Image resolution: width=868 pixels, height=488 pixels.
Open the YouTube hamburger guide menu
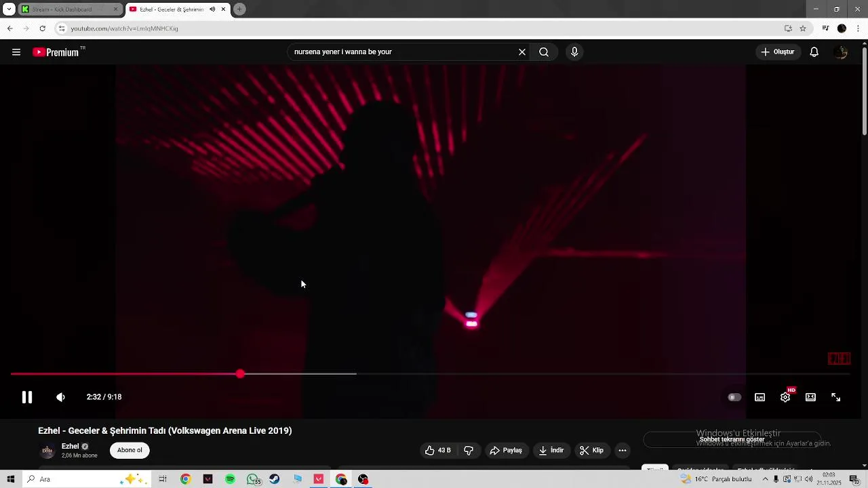coord(16,52)
